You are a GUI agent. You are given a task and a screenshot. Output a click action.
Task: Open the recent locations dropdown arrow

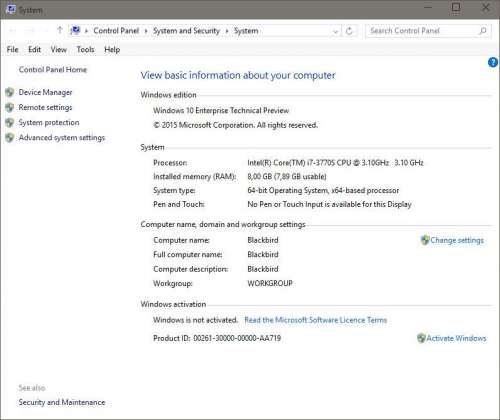coord(45,31)
